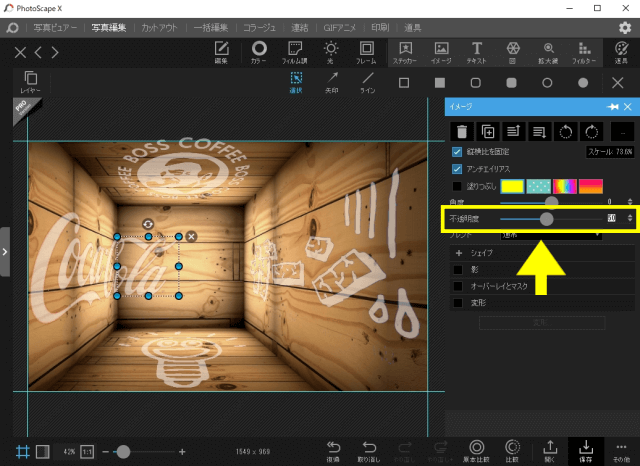
Task: Open the テキスト text tool
Action: [x=477, y=52]
